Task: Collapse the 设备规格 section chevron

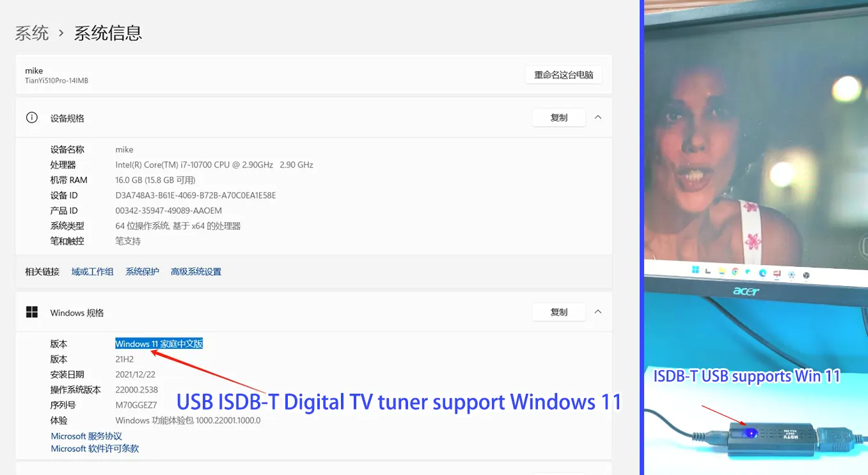Action: pos(597,117)
